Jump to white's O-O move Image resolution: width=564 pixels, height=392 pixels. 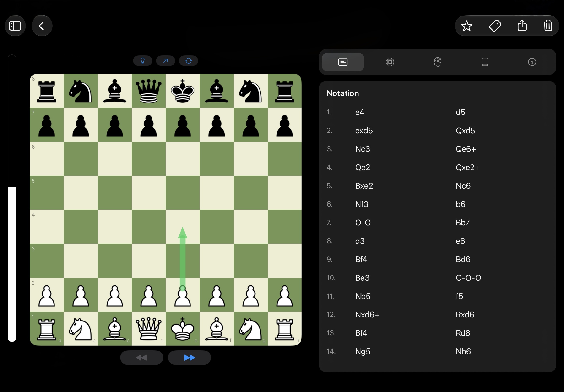(363, 223)
